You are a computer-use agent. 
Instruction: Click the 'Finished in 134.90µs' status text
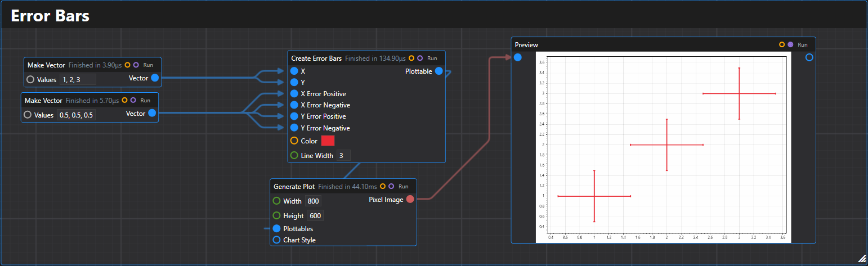click(x=375, y=58)
